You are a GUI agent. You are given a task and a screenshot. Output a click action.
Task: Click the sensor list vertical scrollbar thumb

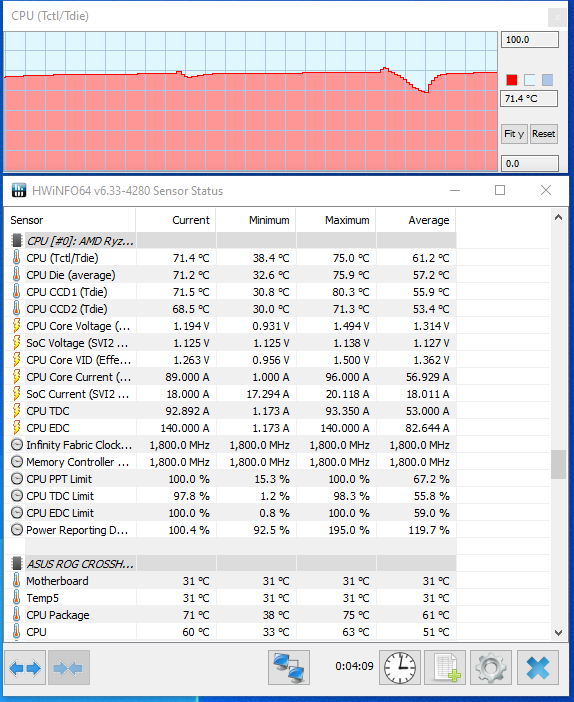point(558,465)
